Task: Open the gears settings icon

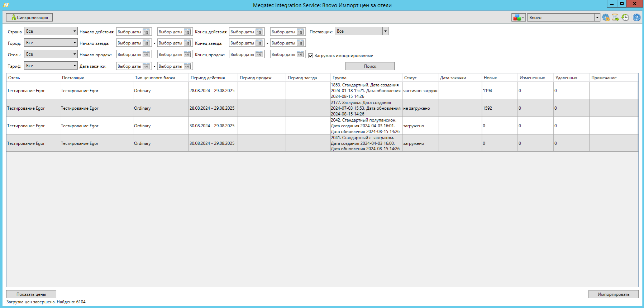Action: point(606,17)
